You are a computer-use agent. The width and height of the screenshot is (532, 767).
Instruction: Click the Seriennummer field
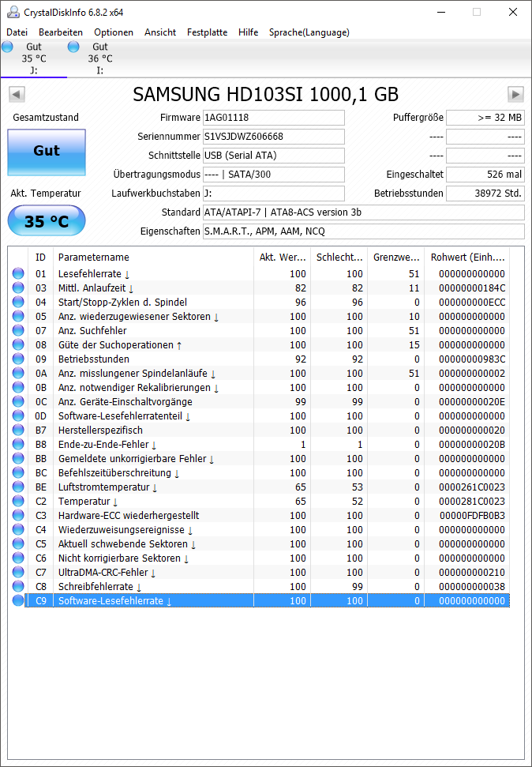pyautogui.click(x=273, y=137)
